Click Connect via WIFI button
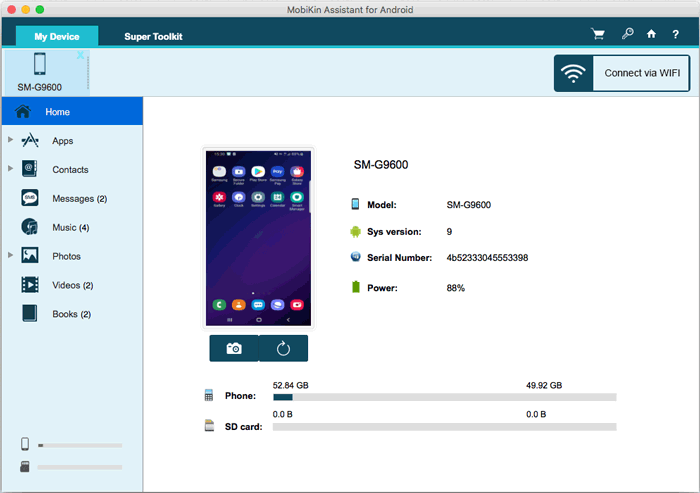The width and height of the screenshot is (700, 493). click(622, 73)
